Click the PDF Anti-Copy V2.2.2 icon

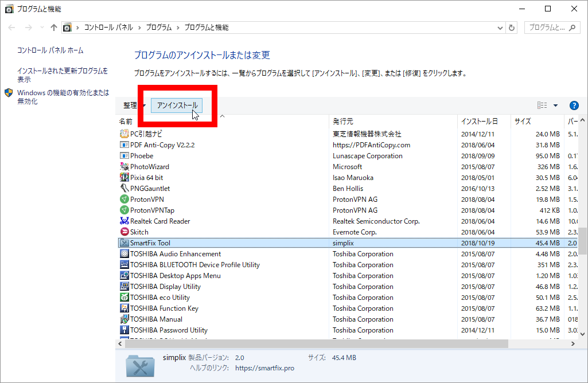coord(124,144)
